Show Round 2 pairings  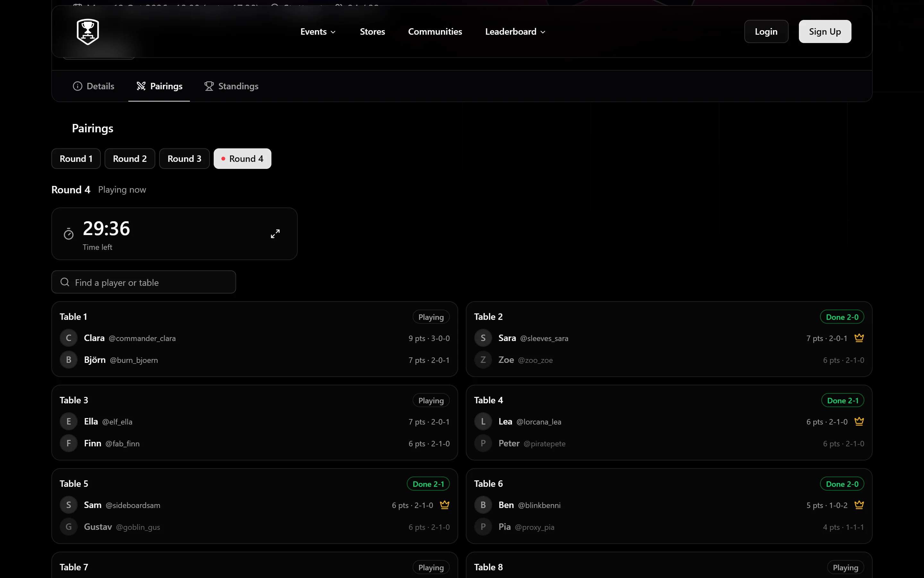click(x=130, y=159)
